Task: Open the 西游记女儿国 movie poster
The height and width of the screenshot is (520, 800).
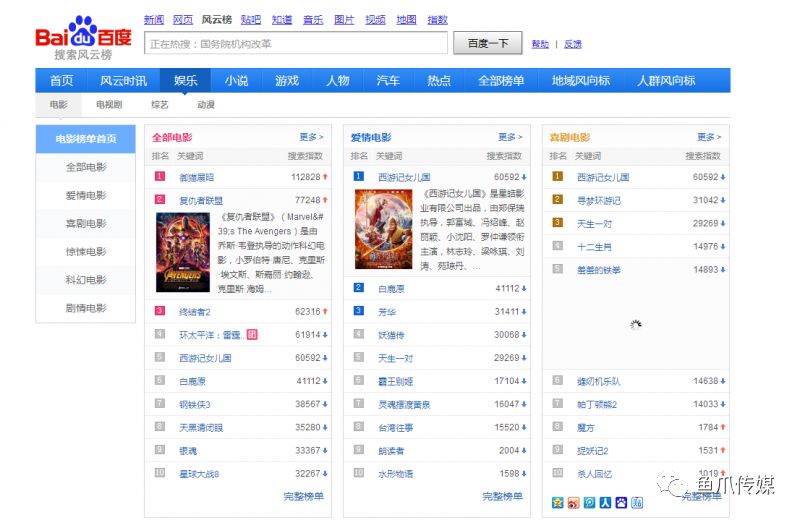Action: coord(384,229)
